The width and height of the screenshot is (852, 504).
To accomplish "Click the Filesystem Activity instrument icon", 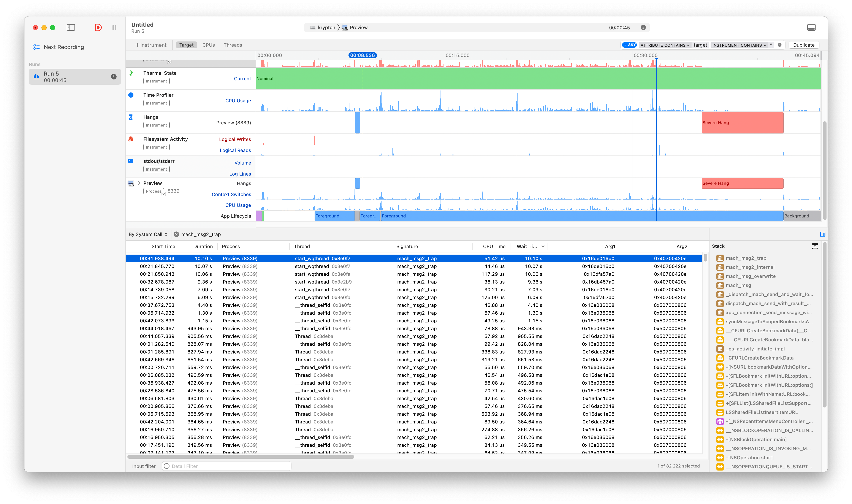I will pos(131,139).
